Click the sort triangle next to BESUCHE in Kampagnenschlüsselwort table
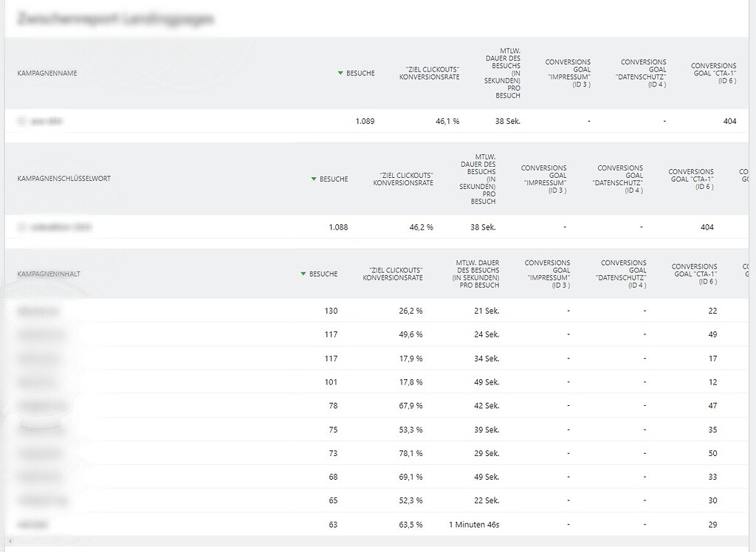 click(x=314, y=179)
